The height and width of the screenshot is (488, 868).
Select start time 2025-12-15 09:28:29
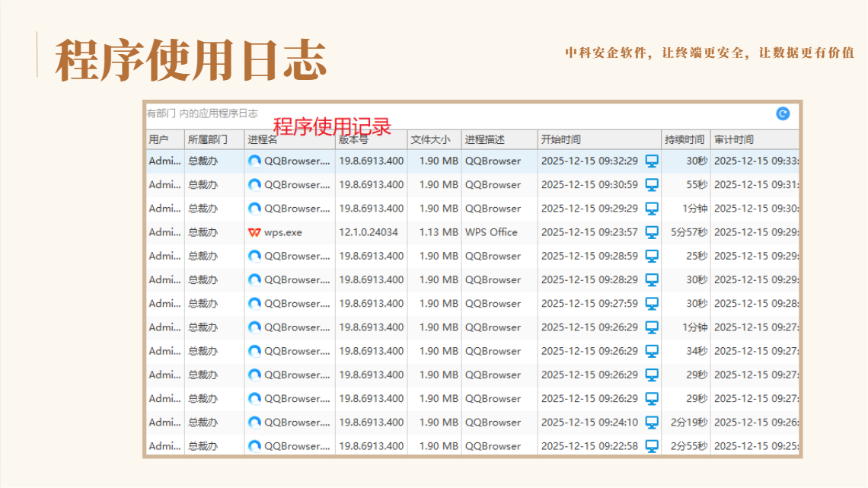(x=589, y=280)
